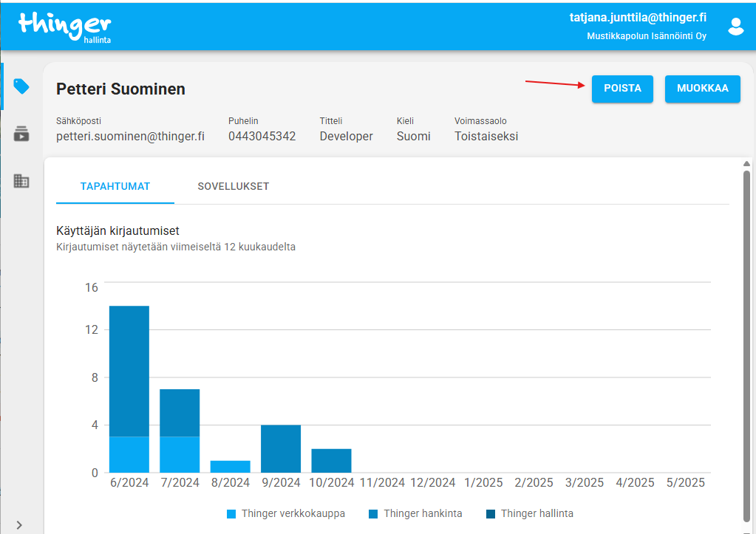The width and height of the screenshot is (756, 534).
Task: Open the building/company sidebar icon
Action: (x=21, y=181)
